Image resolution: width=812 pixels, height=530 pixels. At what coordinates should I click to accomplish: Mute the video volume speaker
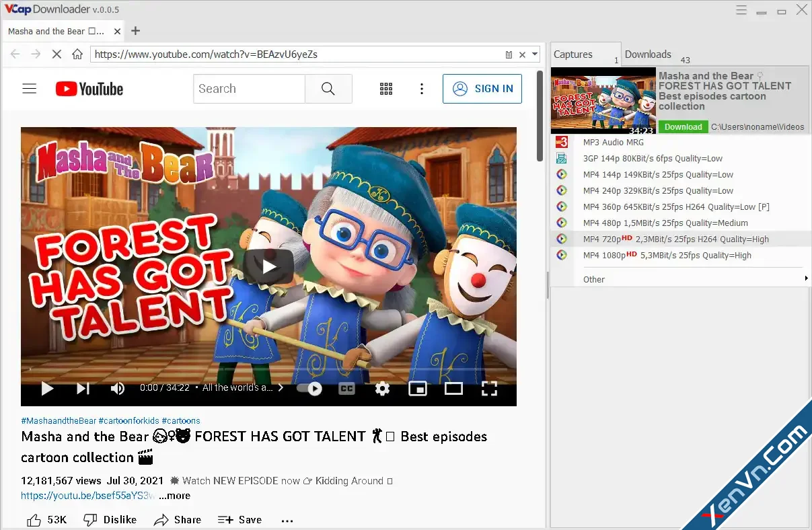click(118, 388)
